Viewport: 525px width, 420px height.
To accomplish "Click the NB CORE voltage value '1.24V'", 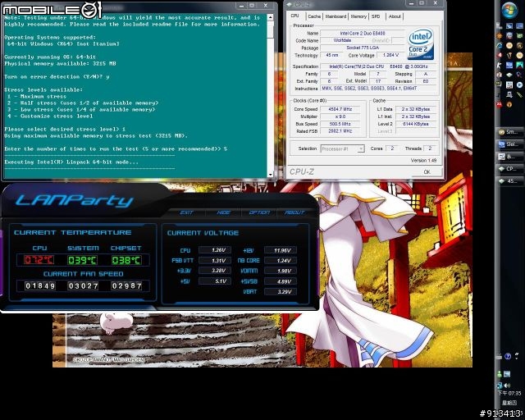I will tap(281, 261).
